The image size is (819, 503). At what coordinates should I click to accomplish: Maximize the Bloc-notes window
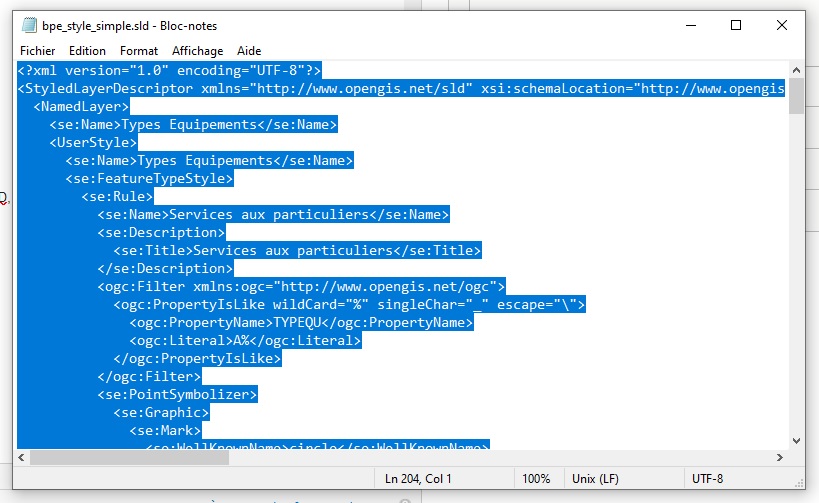point(735,25)
